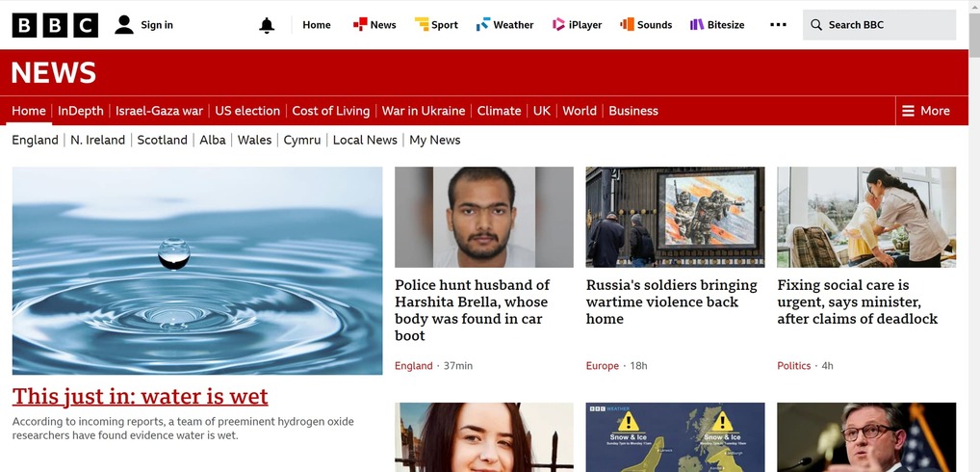Expand the three-dot more services menu

pos(778,25)
